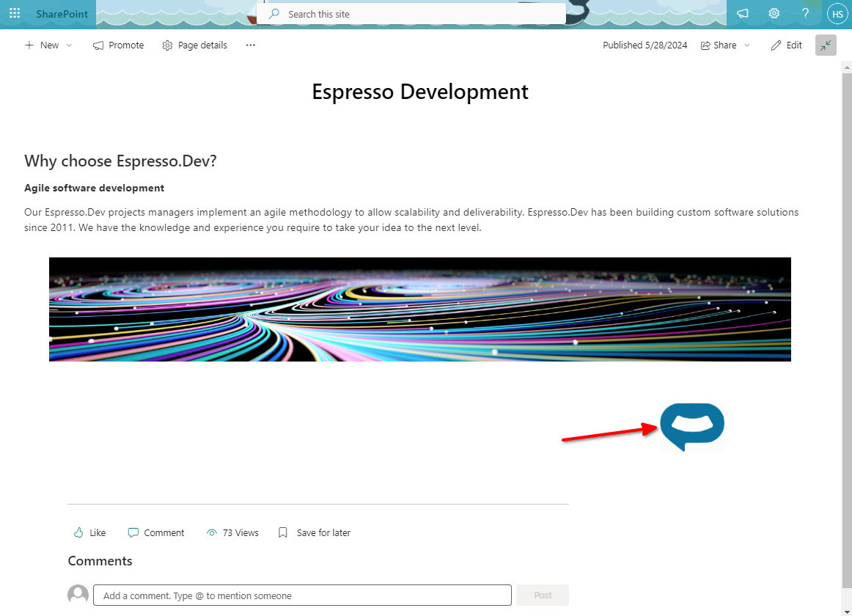The height and width of the screenshot is (616, 852).
Task: Click the Comments heading
Action: point(100,561)
